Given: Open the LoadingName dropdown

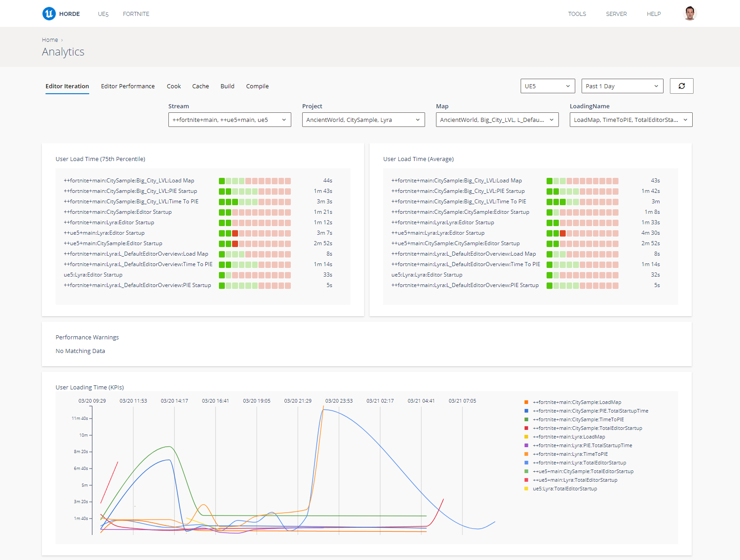Looking at the screenshot, I should click(631, 120).
